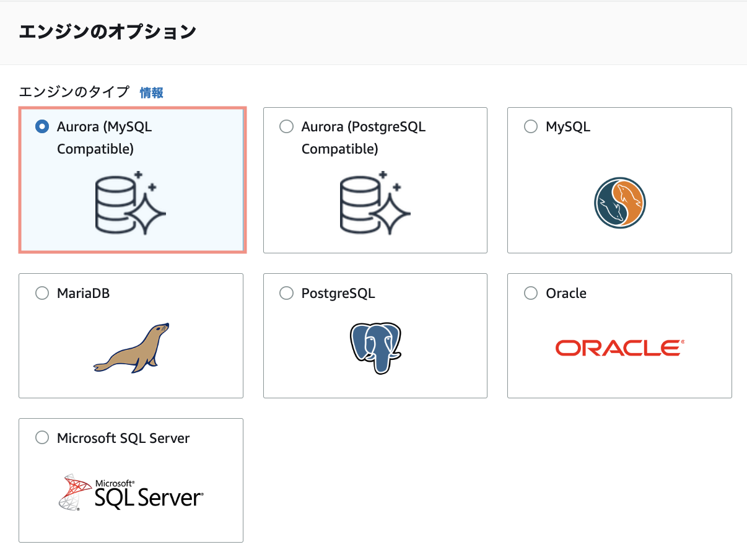
Task: Pick the Oracle radio button
Action: (531, 293)
